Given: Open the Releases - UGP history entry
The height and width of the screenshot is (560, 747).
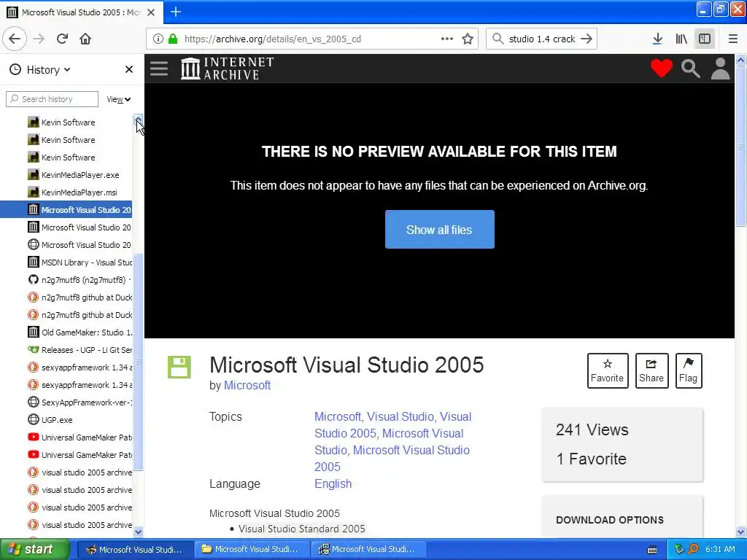Looking at the screenshot, I should pyautogui.click(x=80, y=350).
